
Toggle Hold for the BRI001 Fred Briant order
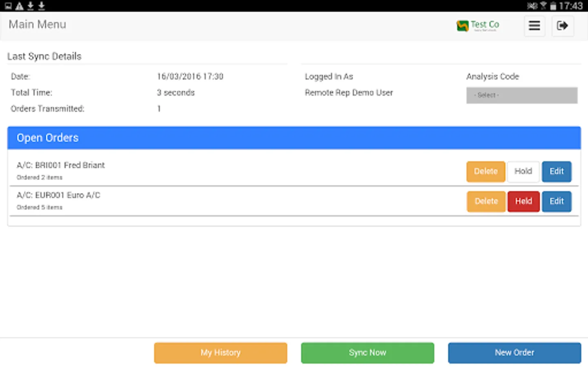point(523,171)
